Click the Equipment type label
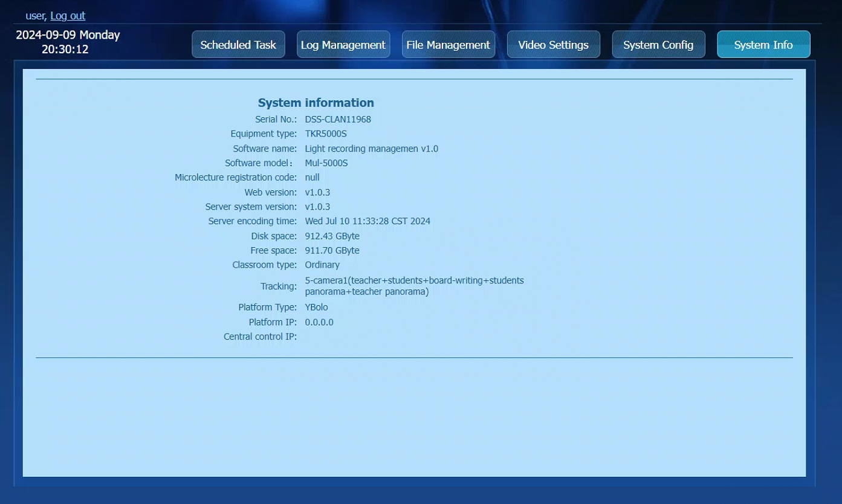This screenshot has height=504, width=842. click(x=264, y=134)
